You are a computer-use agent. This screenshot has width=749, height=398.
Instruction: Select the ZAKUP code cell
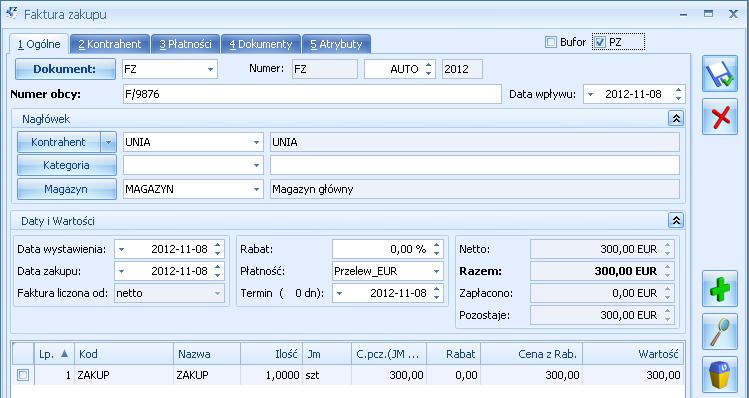[x=124, y=376]
